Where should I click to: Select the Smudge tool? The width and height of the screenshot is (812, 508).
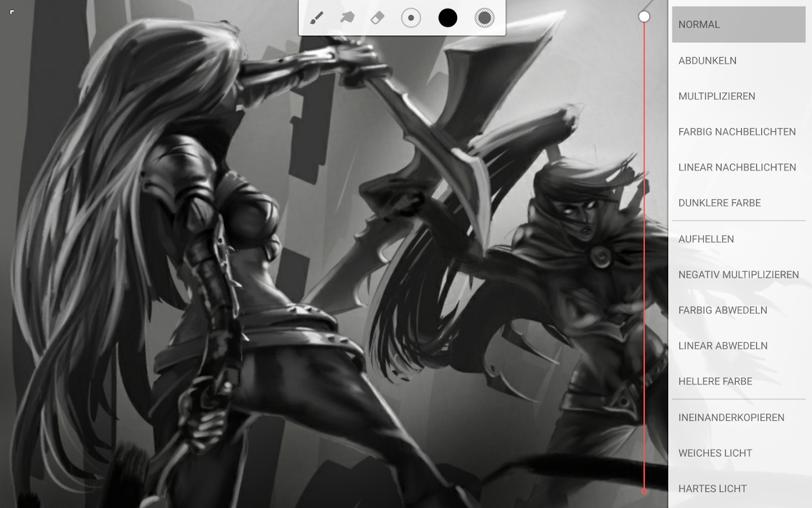(x=346, y=17)
